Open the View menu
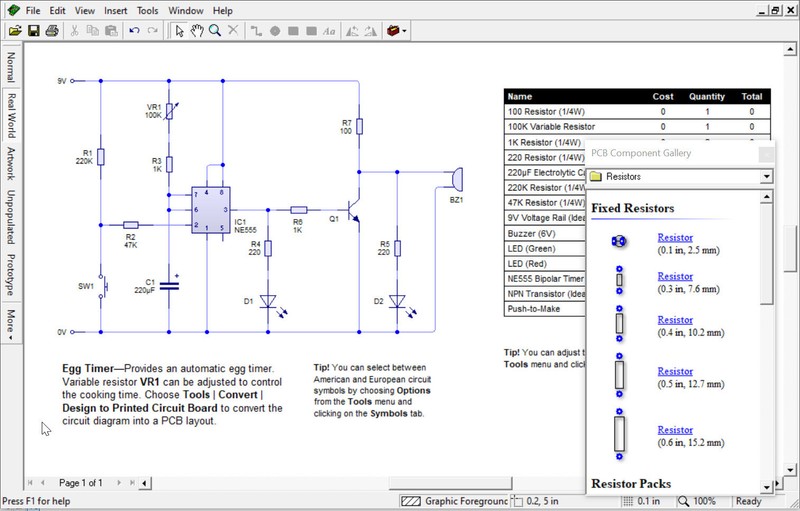The height and width of the screenshot is (511, 800). point(85,10)
